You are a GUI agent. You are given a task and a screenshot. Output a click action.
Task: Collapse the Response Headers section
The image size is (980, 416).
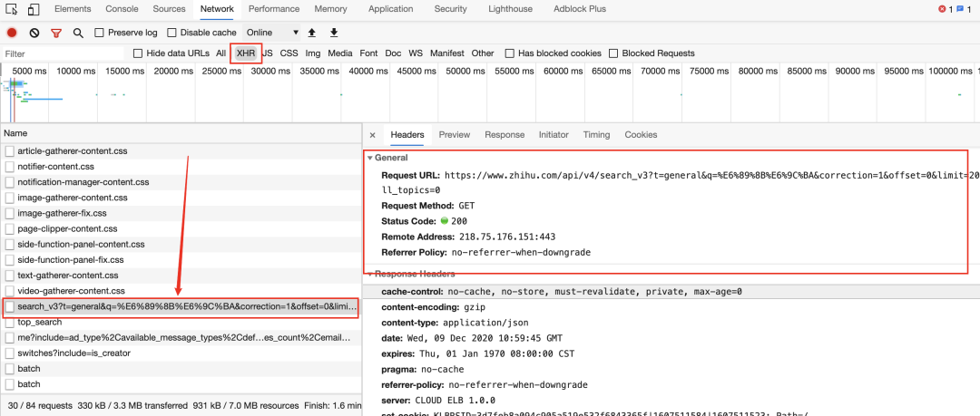pos(370,274)
